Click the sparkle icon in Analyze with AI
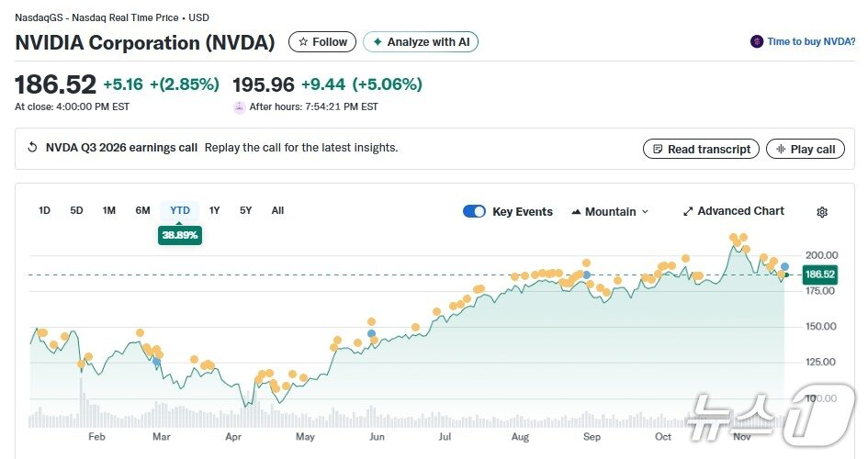 point(377,42)
